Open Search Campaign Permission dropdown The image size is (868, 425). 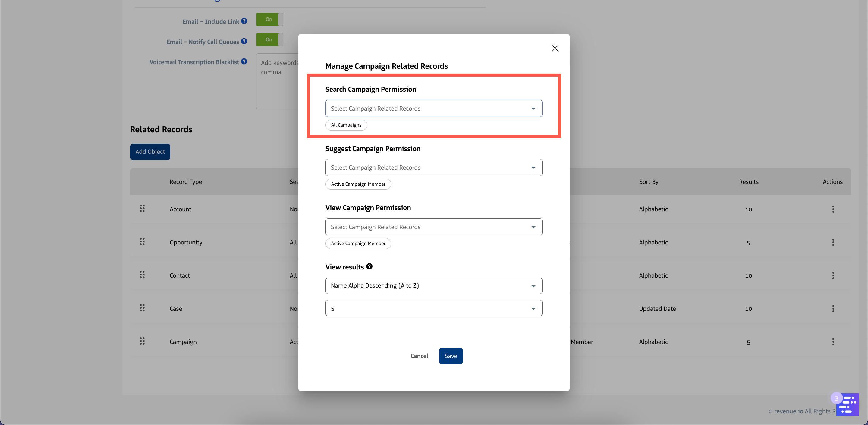tap(433, 109)
